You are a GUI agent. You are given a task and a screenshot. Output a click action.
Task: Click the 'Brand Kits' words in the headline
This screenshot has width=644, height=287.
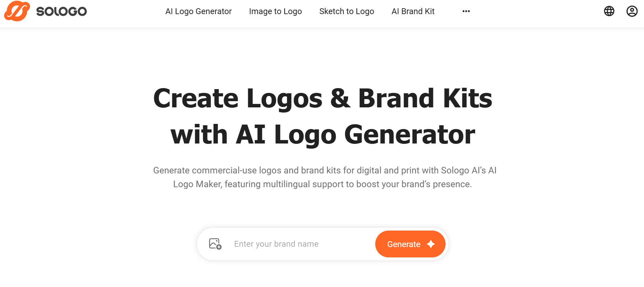pyautogui.click(x=425, y=98)
